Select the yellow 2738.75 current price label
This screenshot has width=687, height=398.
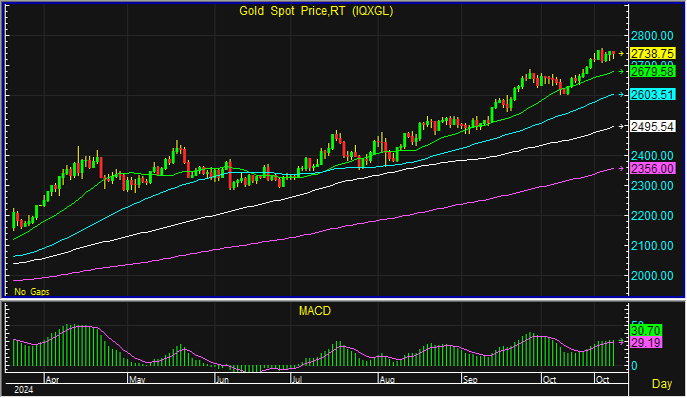click(652, 53)
